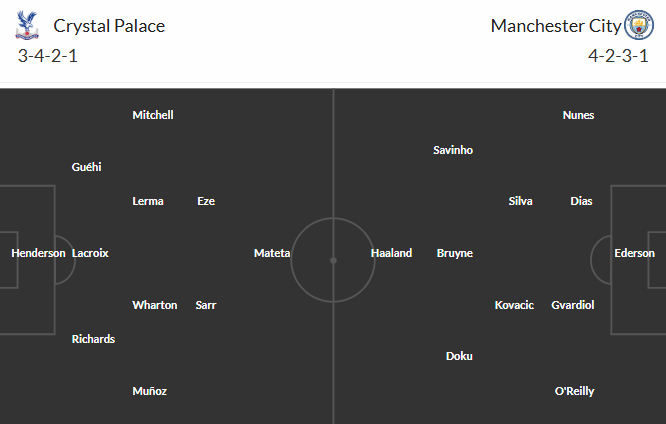Click Savinho on the right wing
The height and width of the screenshot is (424, 666).
[453, 150]
